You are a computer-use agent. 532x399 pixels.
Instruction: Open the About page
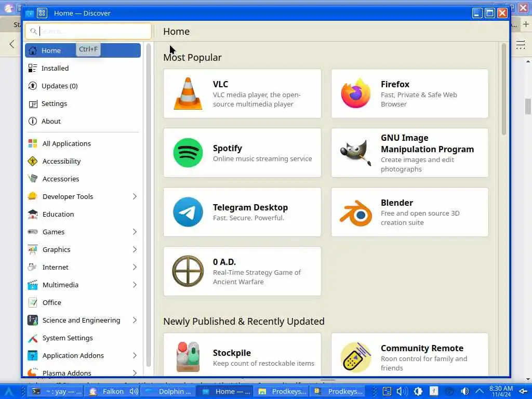[x=83, y=121]
